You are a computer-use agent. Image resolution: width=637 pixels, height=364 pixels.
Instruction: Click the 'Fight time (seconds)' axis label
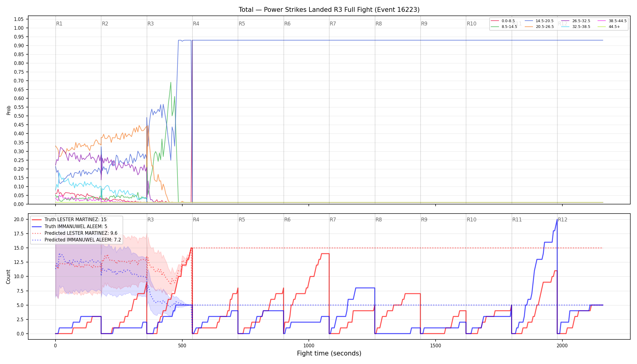tap(329, 353)
